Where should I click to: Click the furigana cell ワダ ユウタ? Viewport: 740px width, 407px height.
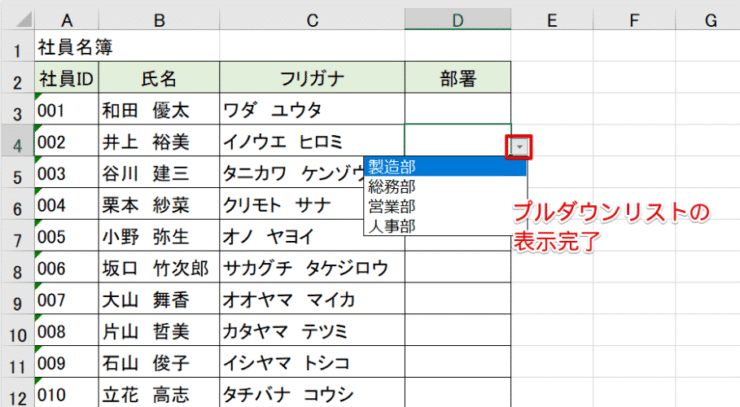[x=312, y=109]
